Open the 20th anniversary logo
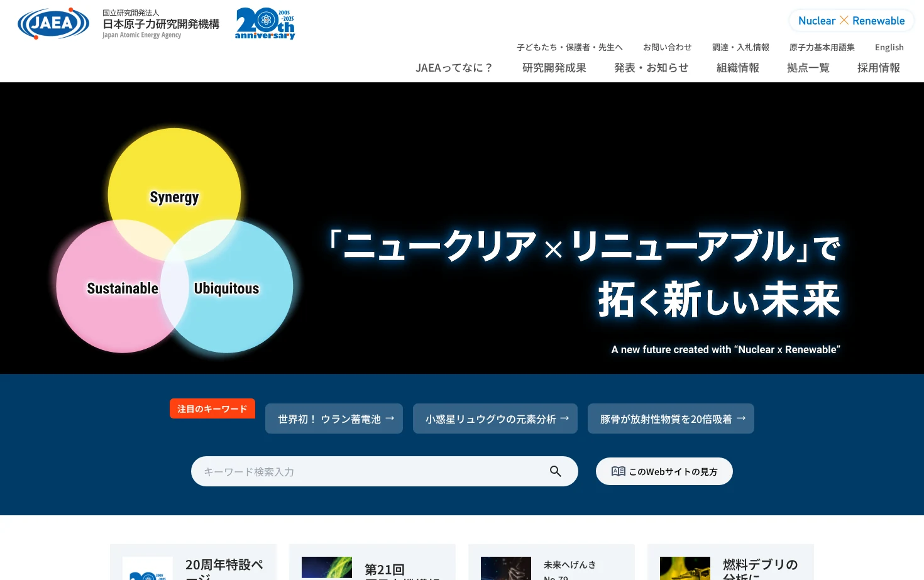924x580 pixels. [265, 24]
